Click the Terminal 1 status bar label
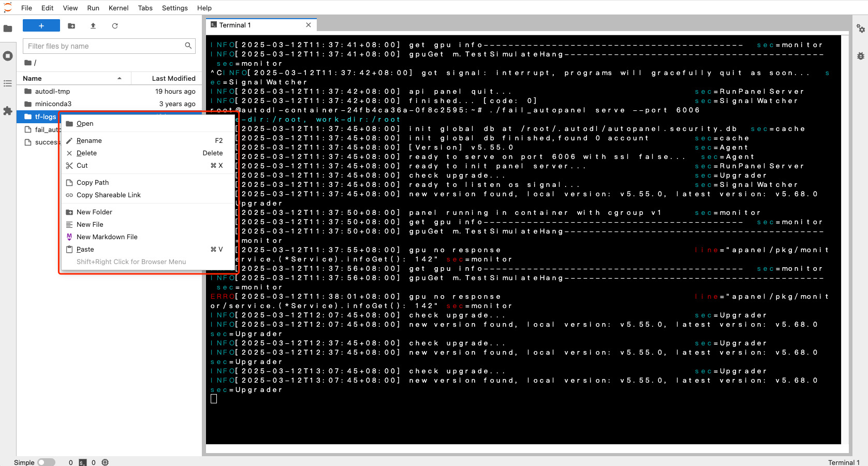The image size is (868, 466). (x=844, y=462)
